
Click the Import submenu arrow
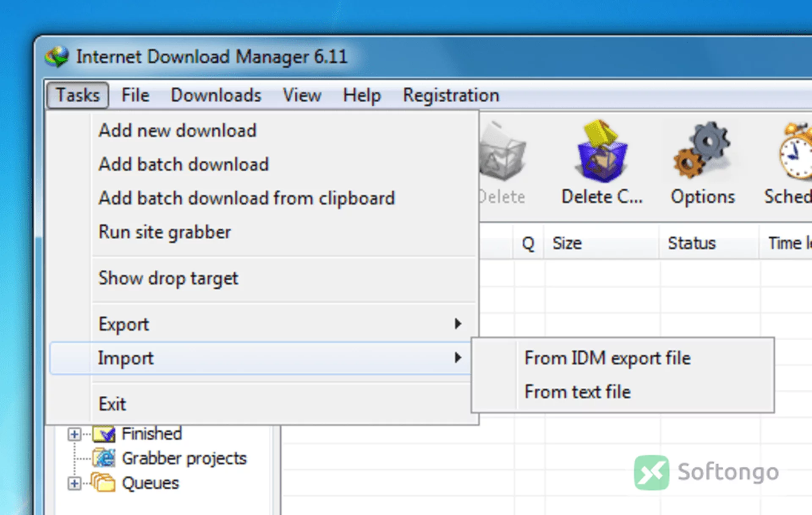[458, 358]
